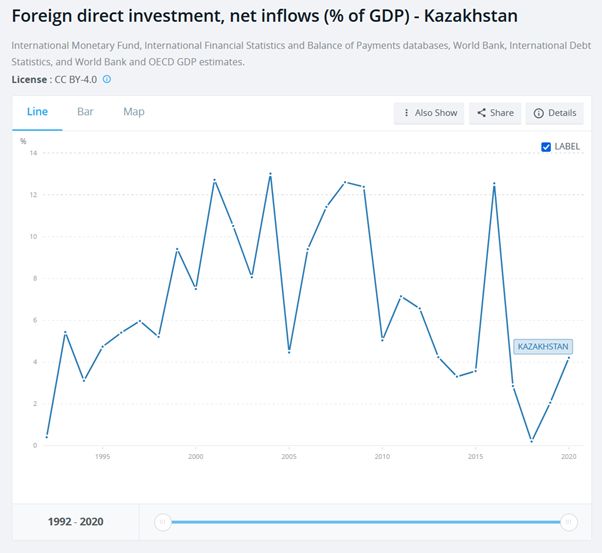Click the 2018 lowest data point on line
The width and height of the screenshot is (602, 553).
point(532,440)
